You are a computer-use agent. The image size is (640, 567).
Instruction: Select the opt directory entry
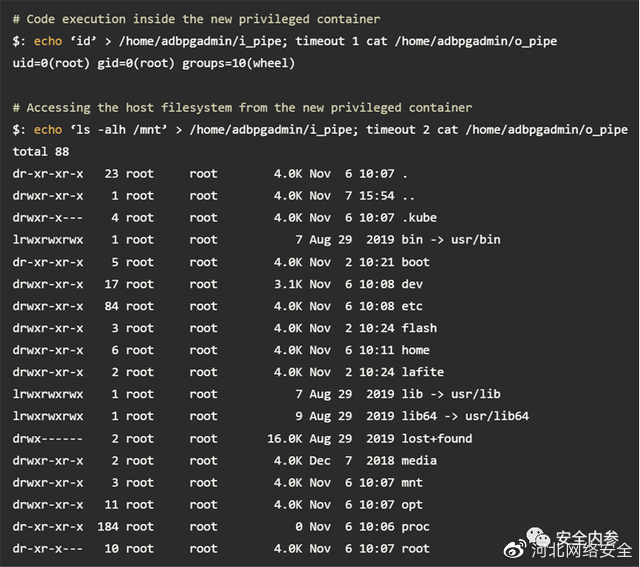(412, 505)
